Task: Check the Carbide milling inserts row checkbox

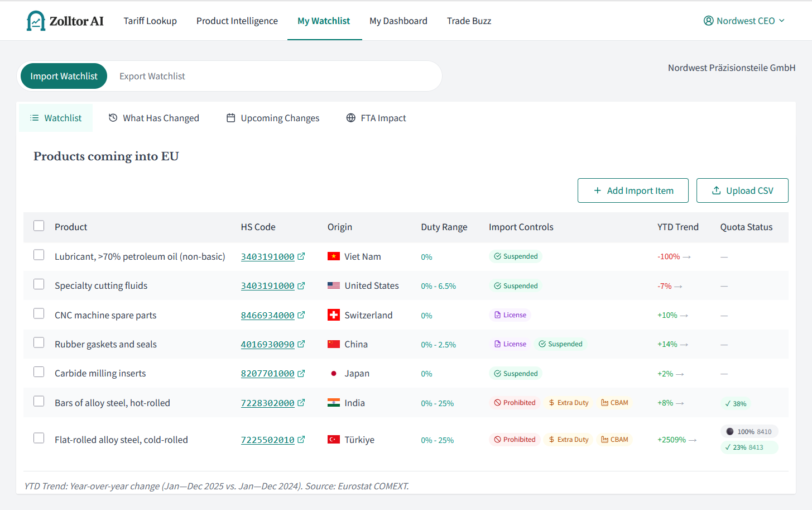Action: [39, 372]
